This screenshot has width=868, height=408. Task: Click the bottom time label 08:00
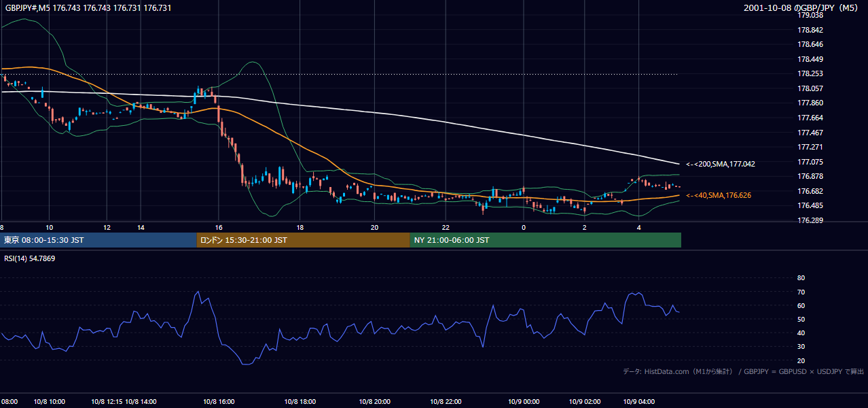click(x=9, y=402)
